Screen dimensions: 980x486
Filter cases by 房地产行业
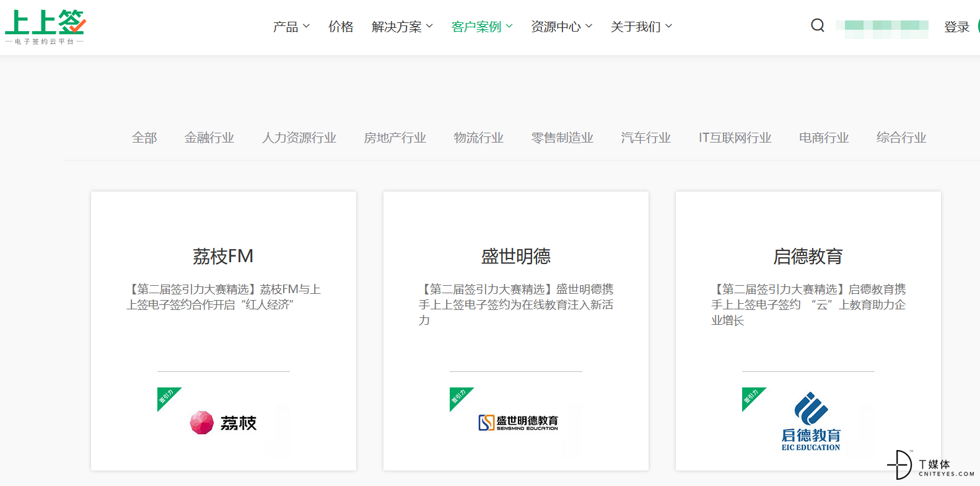pyautogui.click(x=395, y=138)
